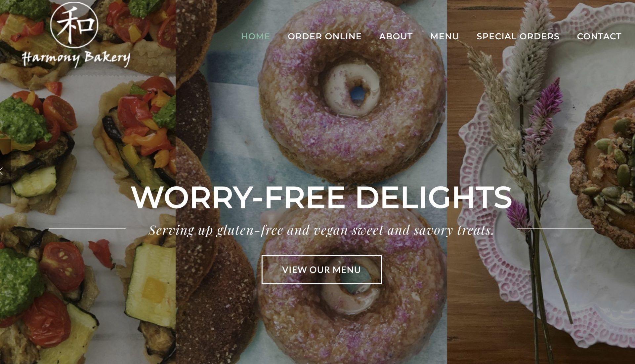Click the circular kanji logo emblem
Screen dimensions: 635x364
(x=74, y=24)
